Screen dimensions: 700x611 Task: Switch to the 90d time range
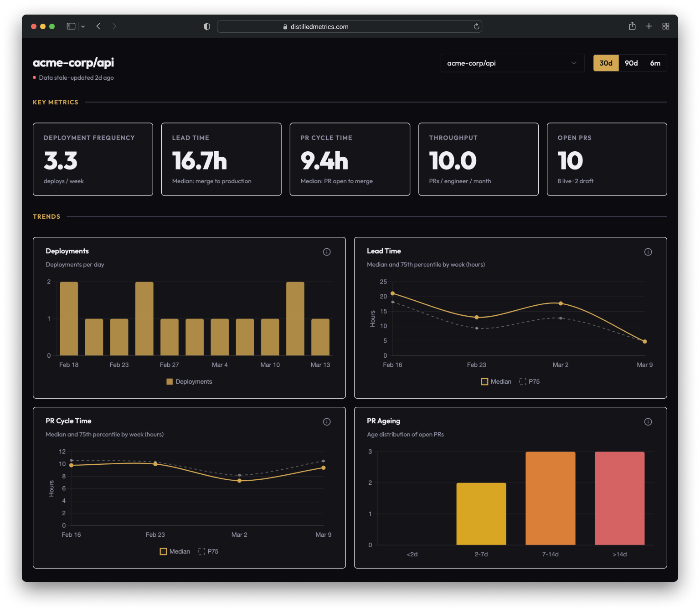pyautogui.click(x=631, y=63)
